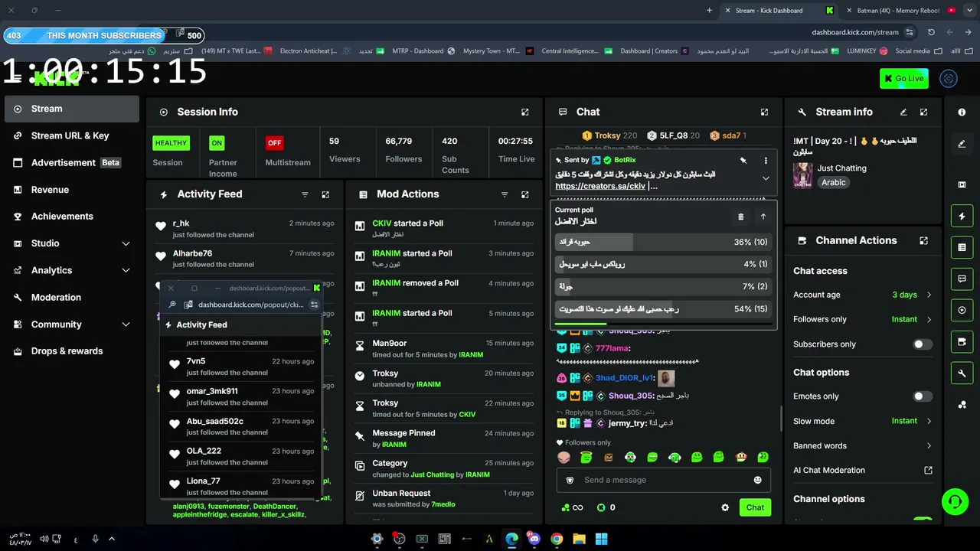
Task: Send message with the Chat button
Action: (x=755, y=507)
